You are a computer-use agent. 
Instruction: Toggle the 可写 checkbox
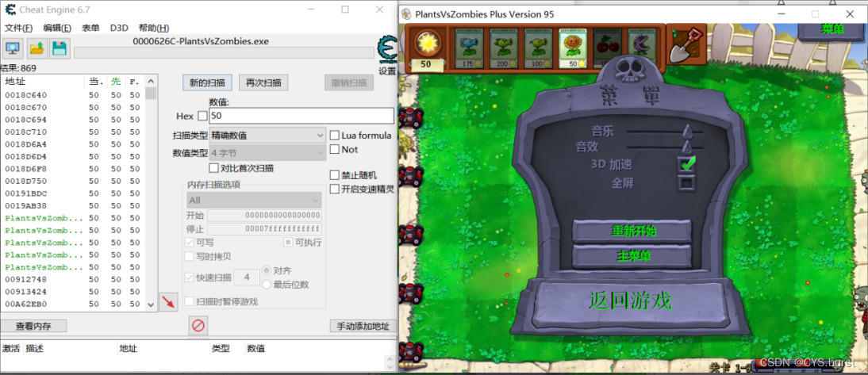point(190,243)
